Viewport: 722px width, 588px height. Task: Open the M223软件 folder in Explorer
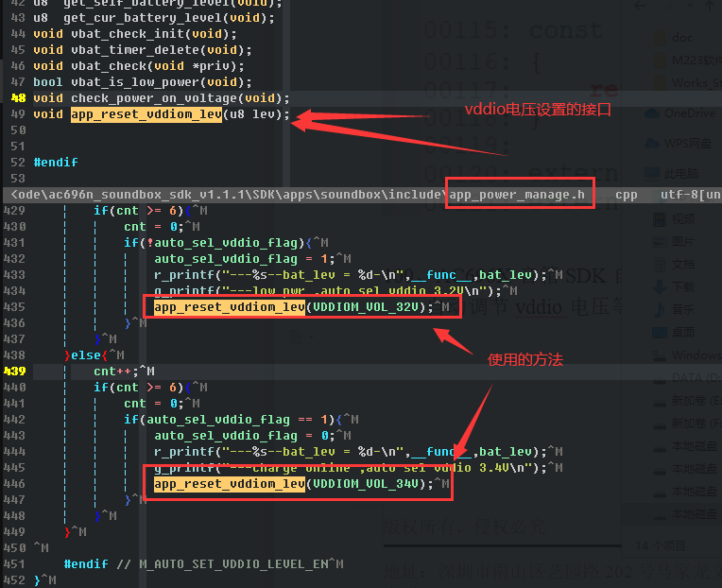tap(687, 60)
